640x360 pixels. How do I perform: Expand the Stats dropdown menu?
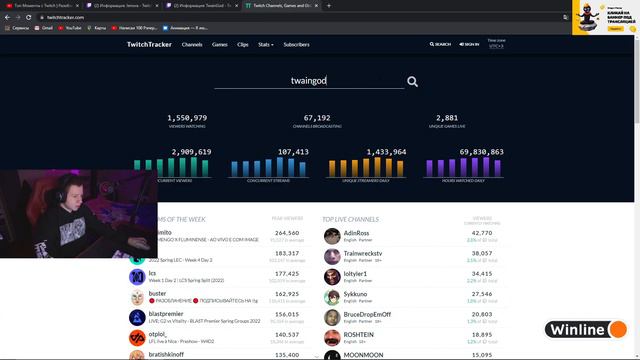pos(266,44)
